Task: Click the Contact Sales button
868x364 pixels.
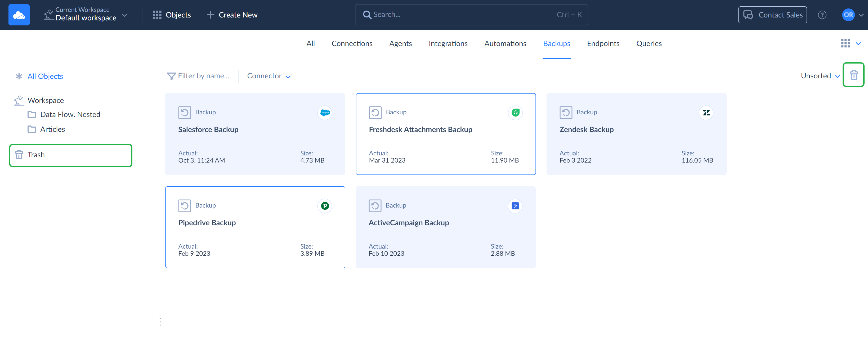Action: (x=772, y=15)
